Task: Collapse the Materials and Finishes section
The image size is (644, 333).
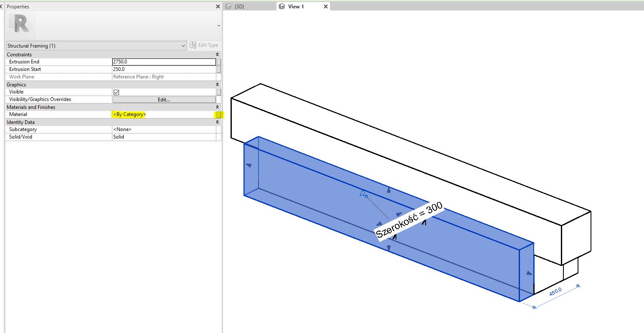Action: tap(218, 107)
